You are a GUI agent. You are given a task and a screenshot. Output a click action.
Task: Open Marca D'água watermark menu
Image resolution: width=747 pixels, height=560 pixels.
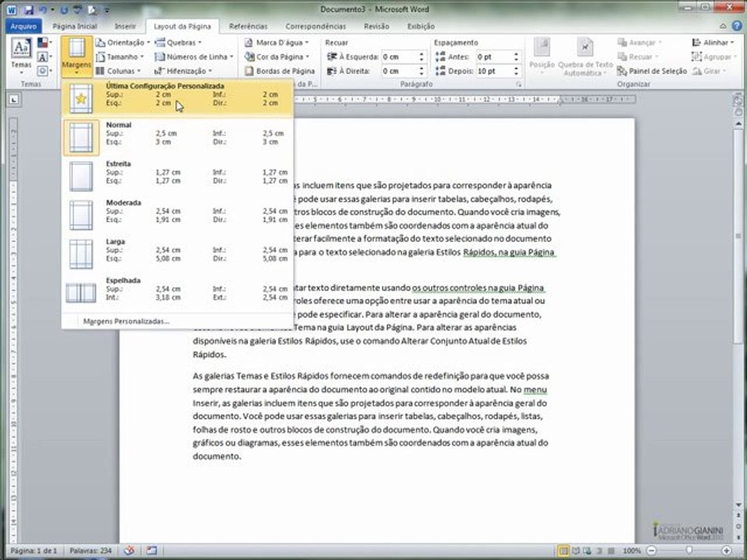276,42
